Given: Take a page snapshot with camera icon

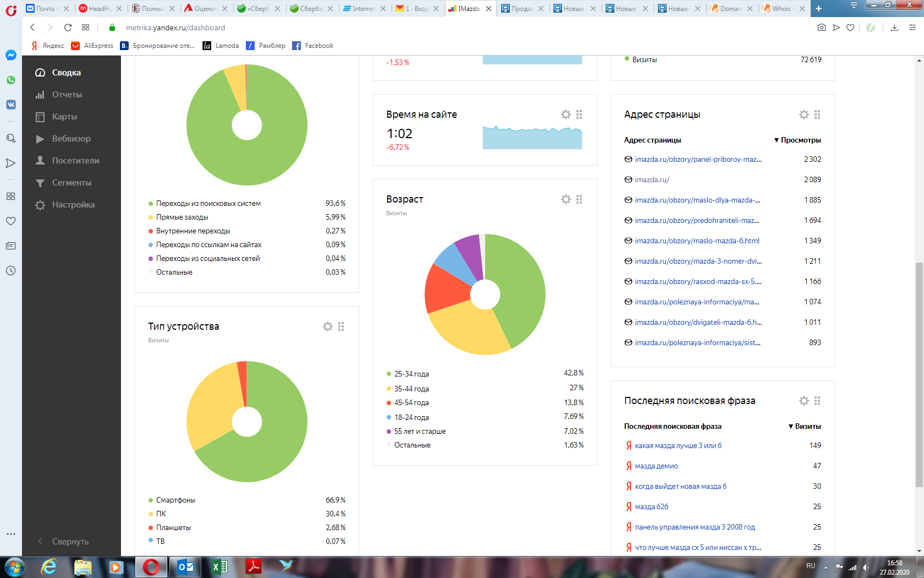Looking at the screenshot, I should pyautogui.click(x=822, y=28).
